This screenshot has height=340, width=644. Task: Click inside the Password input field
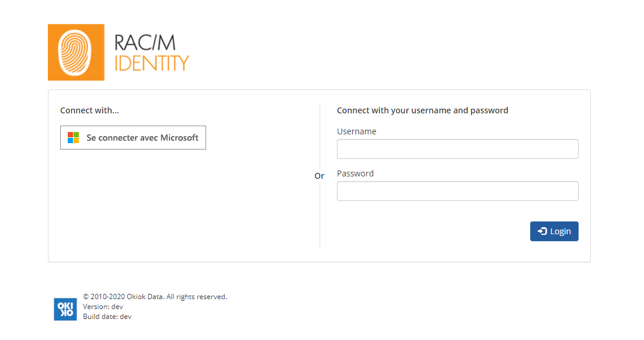click(457, 191)
